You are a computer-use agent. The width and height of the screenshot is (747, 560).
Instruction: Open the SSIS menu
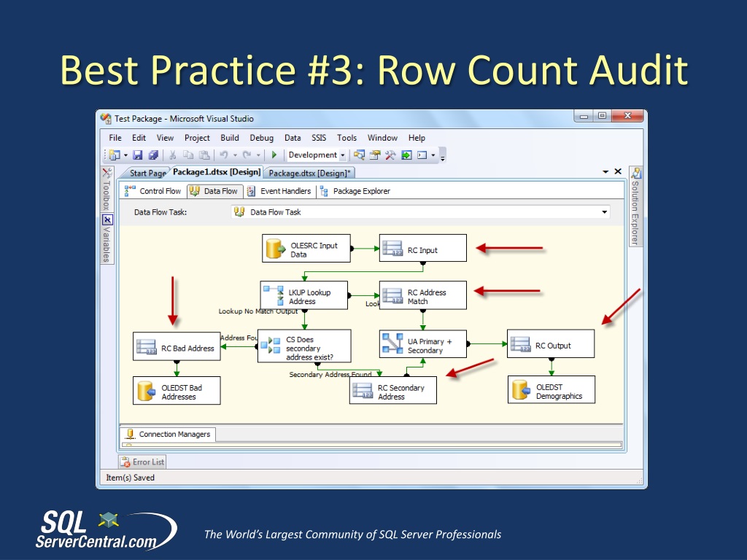[319, 138]
